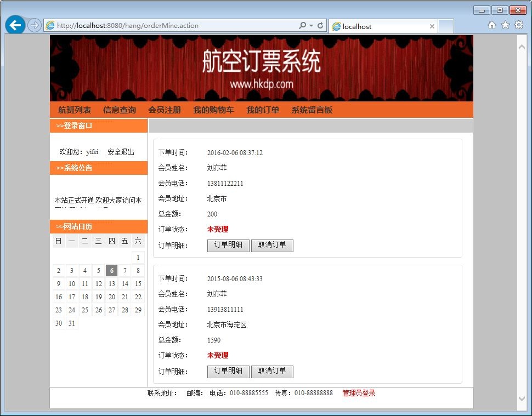Click order time 2015-08-06 08:43:33
This screenshot has height=416, width=532.
pyautogui.click(x=235, y=278)
